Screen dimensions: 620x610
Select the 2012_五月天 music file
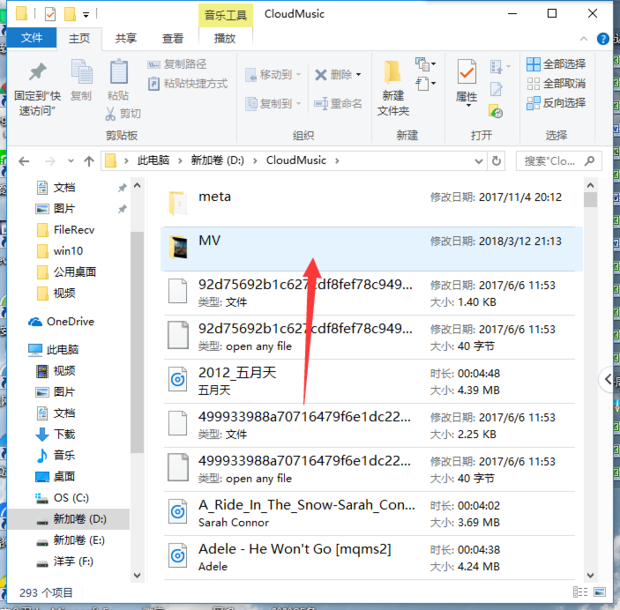coord(370,381)
